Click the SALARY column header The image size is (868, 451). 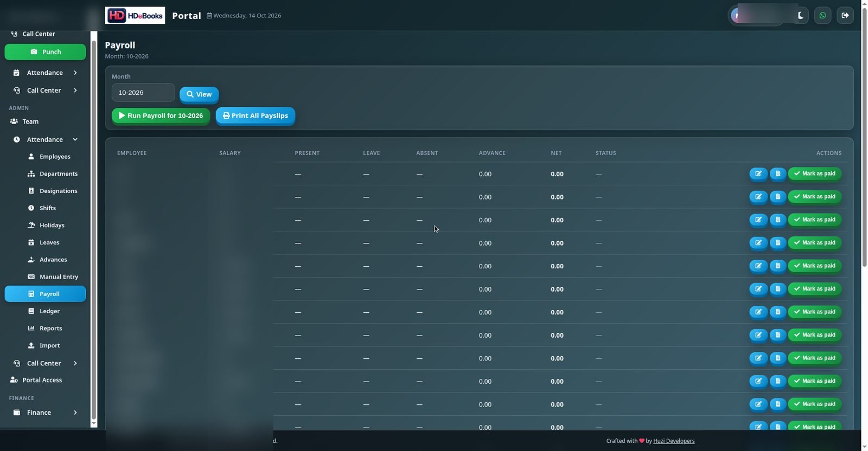tap(230, 153)
